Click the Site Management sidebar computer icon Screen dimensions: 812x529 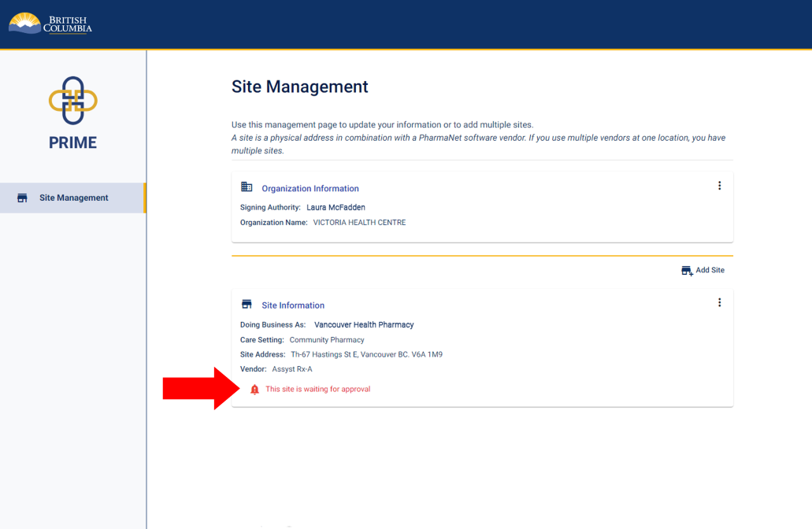pos(22,198)
